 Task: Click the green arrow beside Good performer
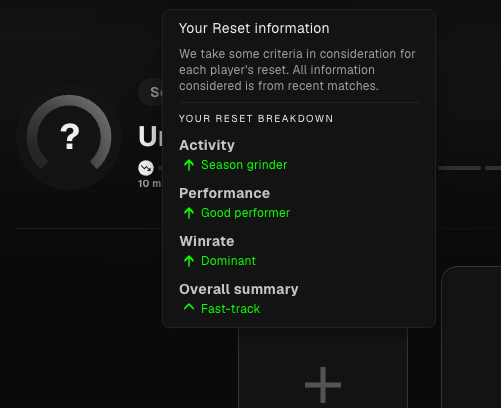tap(189, 213)
